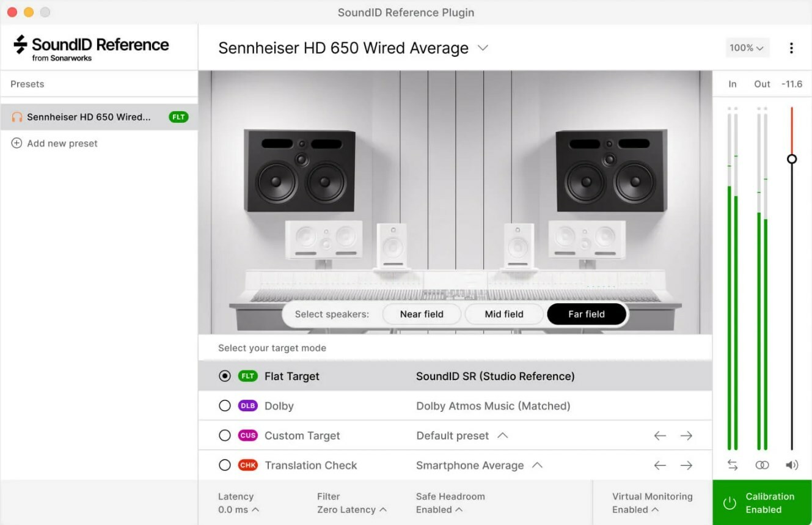Toggle the Calibration Enabled power button

pos(730,503)
